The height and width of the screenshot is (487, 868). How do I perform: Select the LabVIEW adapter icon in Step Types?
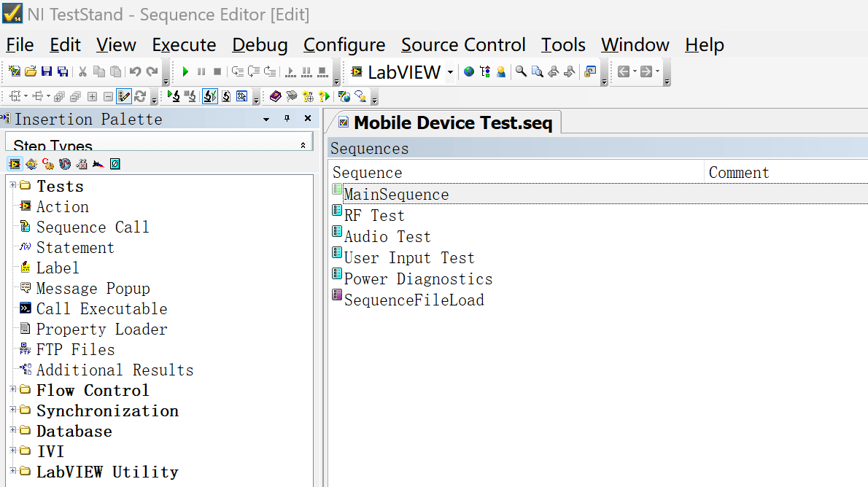pyautogui.click(x=15, y=163)
